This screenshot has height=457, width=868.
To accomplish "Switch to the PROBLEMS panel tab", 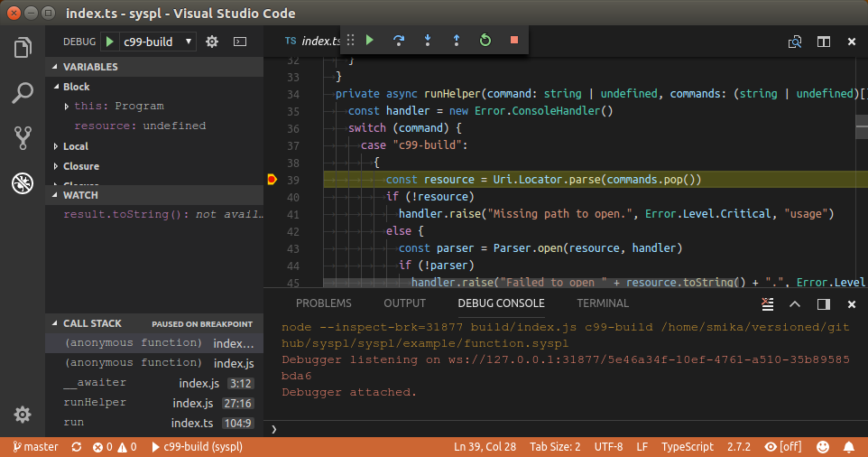I will pos(324,303).
